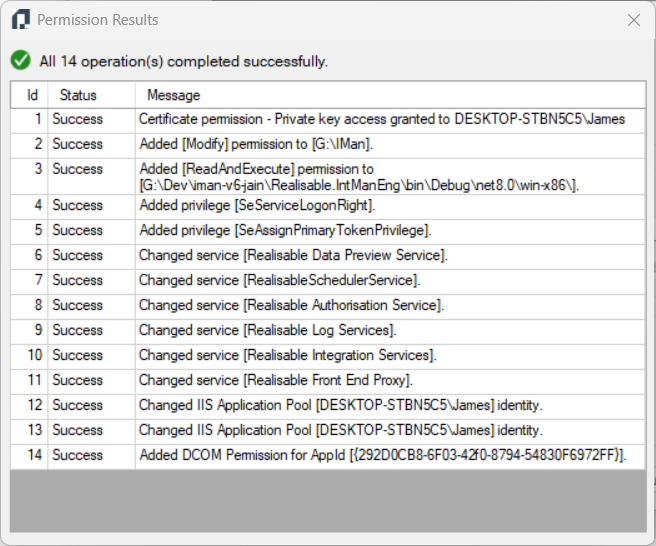Select the ReadAndExecute permission message row

pyautogui.click(x=359, y=177)
